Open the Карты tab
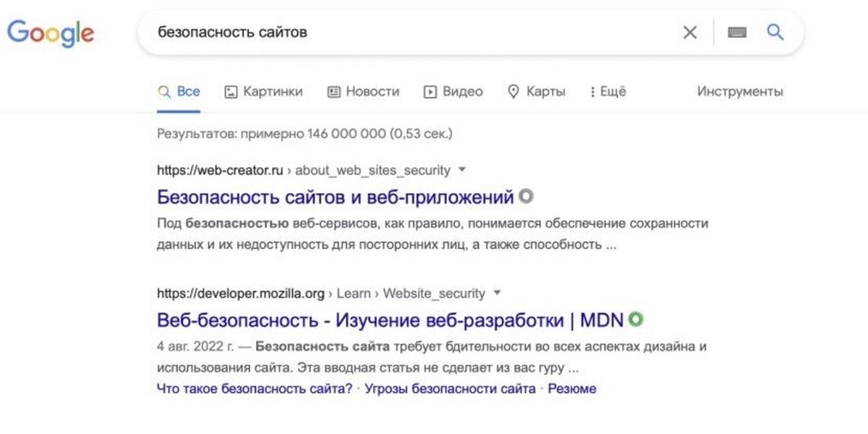Screen dimensions: 868x434 click(x=536, y=92)
